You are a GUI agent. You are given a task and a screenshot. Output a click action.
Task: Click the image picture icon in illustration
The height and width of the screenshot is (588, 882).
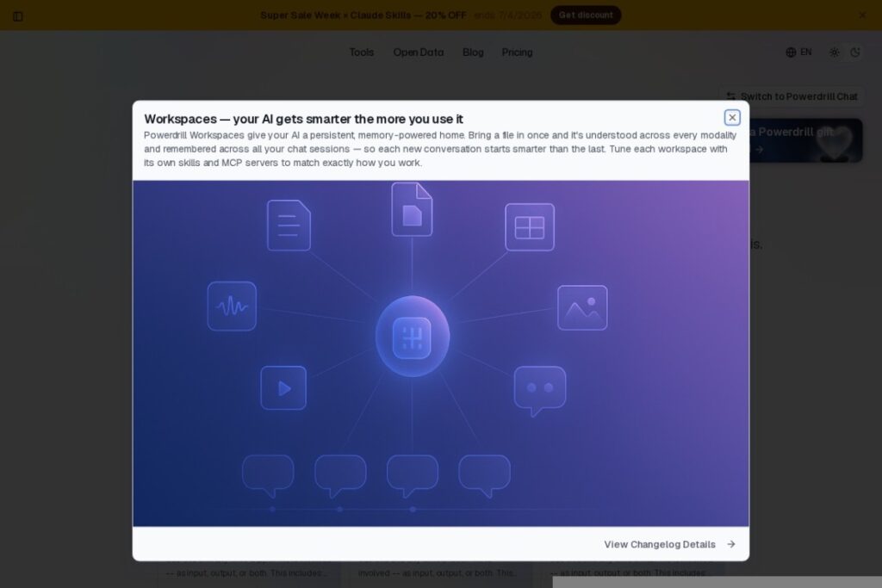(x=582, y=308)
